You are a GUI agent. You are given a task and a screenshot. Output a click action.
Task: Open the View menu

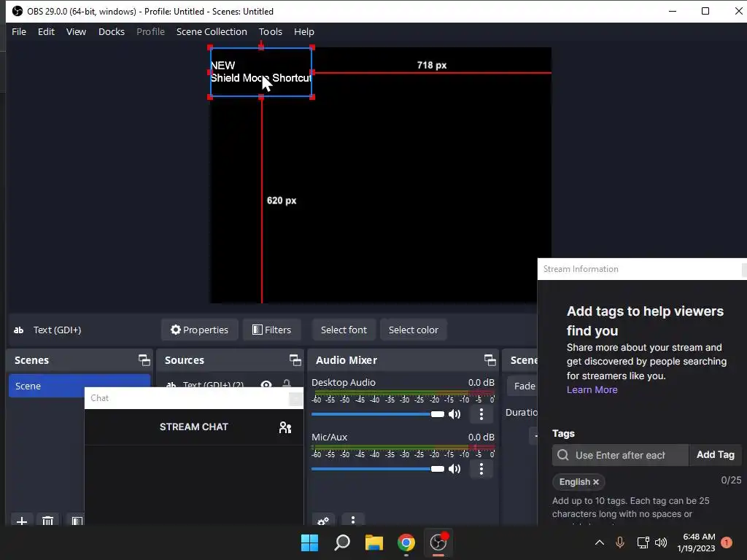(76, 32)
